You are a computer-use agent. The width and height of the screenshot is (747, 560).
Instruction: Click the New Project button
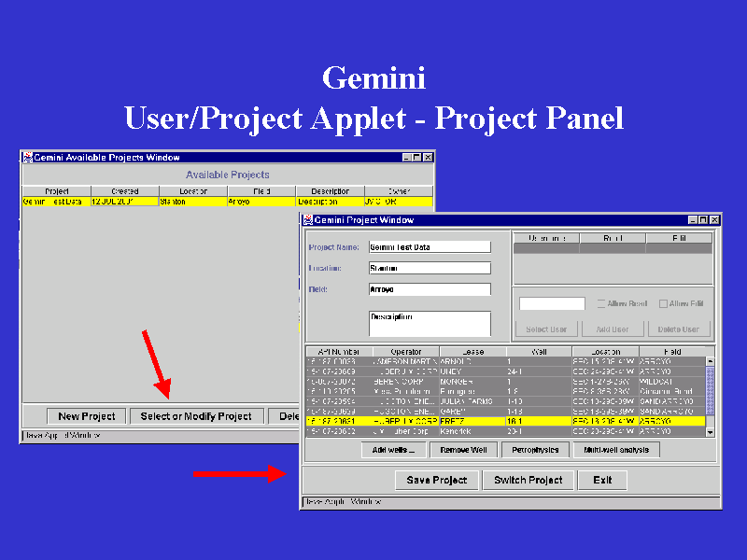87,416
